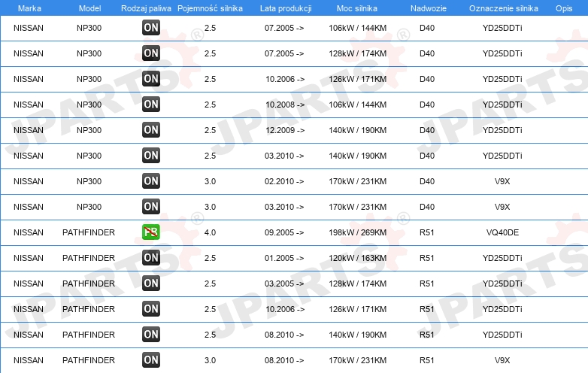Click the Marka column header
The image size is (588, 373).
(29, 8)
